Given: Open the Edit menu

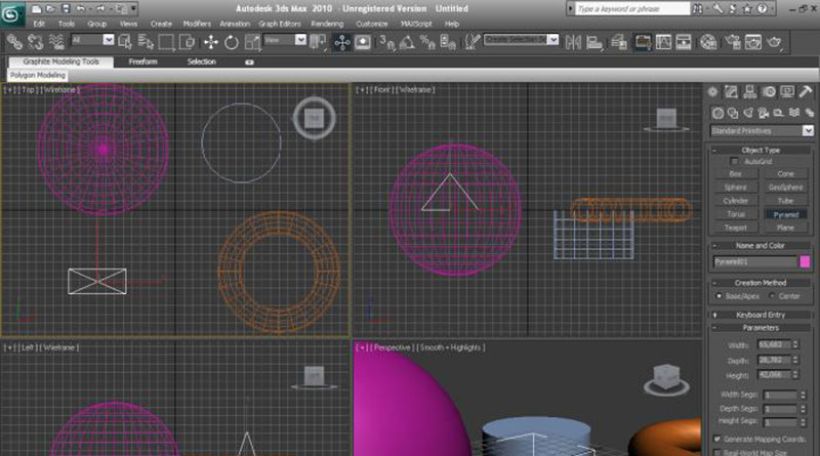Looking at the screenshot, I should [x=39, y=24].
